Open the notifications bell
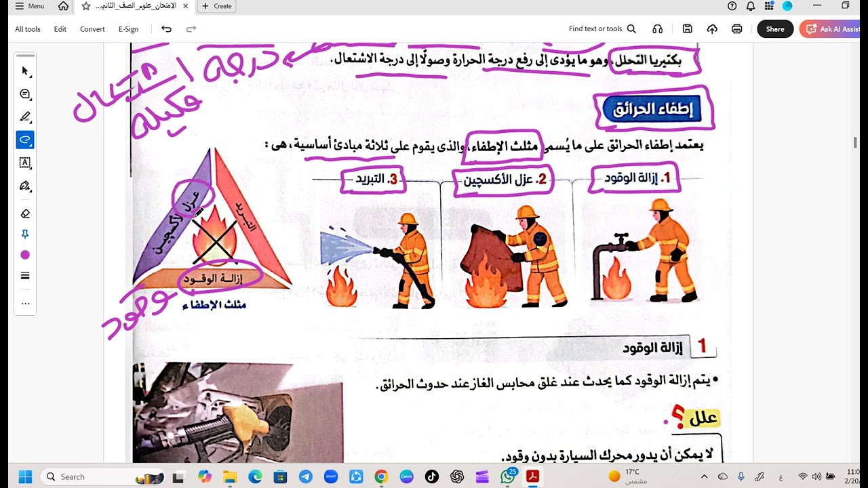Image resolution: width=868 pixels, height=488 pixels. click(x=751, y=6)
